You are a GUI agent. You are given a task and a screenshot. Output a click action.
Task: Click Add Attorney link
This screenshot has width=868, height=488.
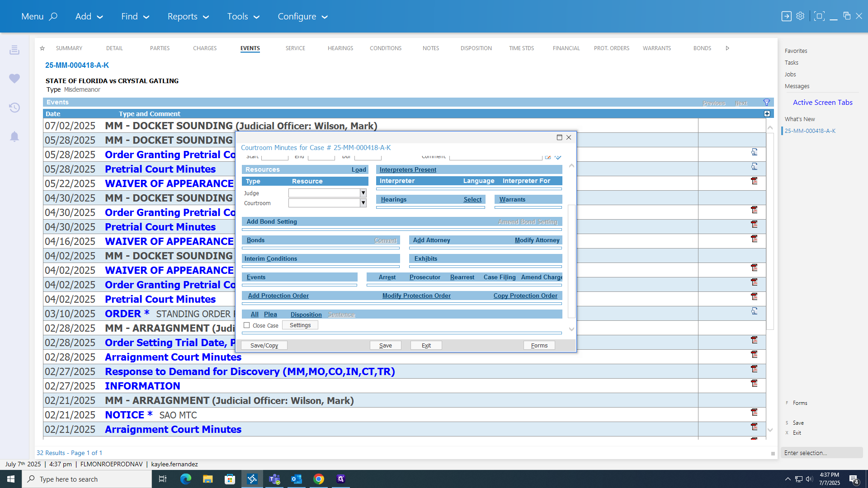click(x=431, y=240)
